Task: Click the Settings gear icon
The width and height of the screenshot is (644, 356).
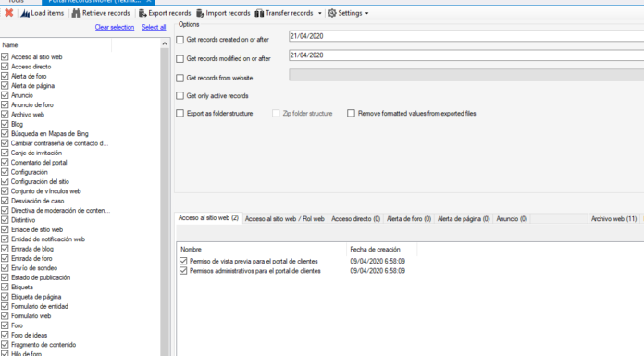Action: coord(332,13)
